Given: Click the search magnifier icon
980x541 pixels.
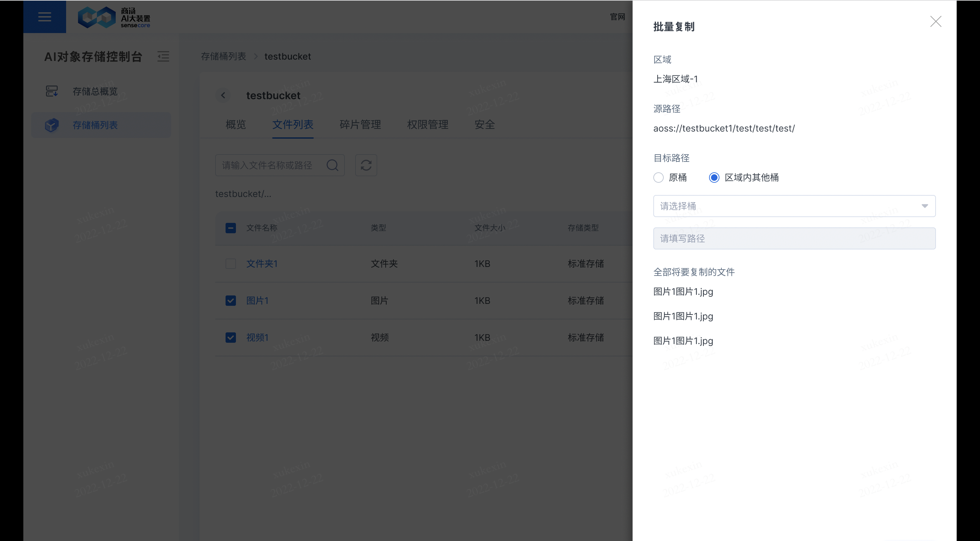Looking at the screenshot, I should [x=332, y=165].
